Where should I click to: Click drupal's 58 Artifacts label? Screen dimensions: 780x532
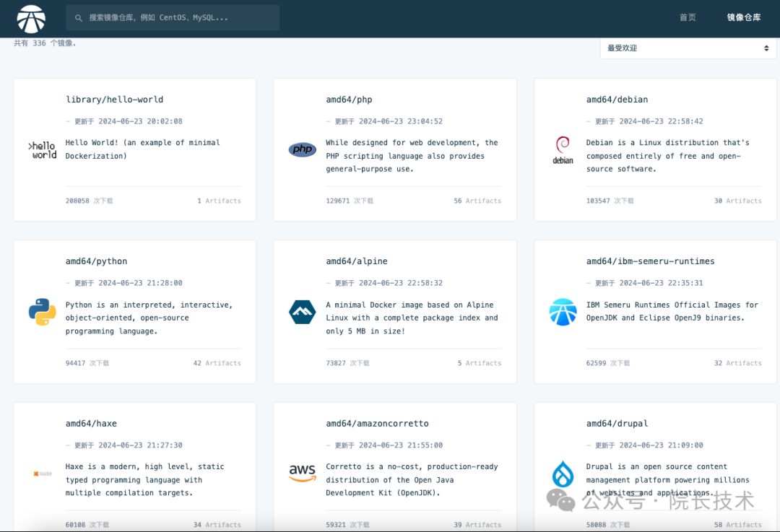(737, 525)
